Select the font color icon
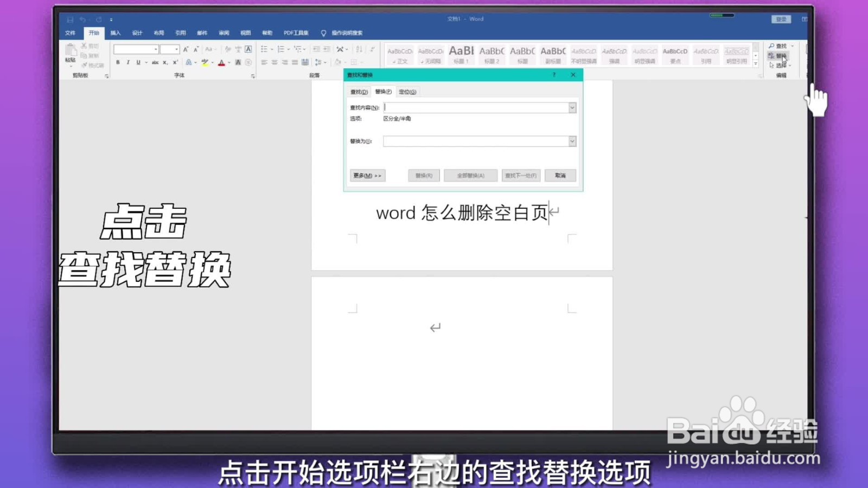 [221, 62]
